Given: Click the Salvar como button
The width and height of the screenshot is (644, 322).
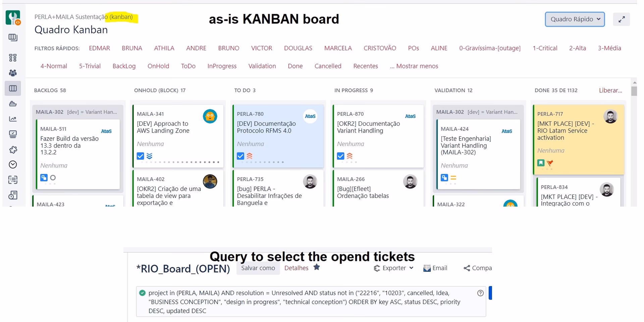Looking at the screenshot, I should 258,268.
